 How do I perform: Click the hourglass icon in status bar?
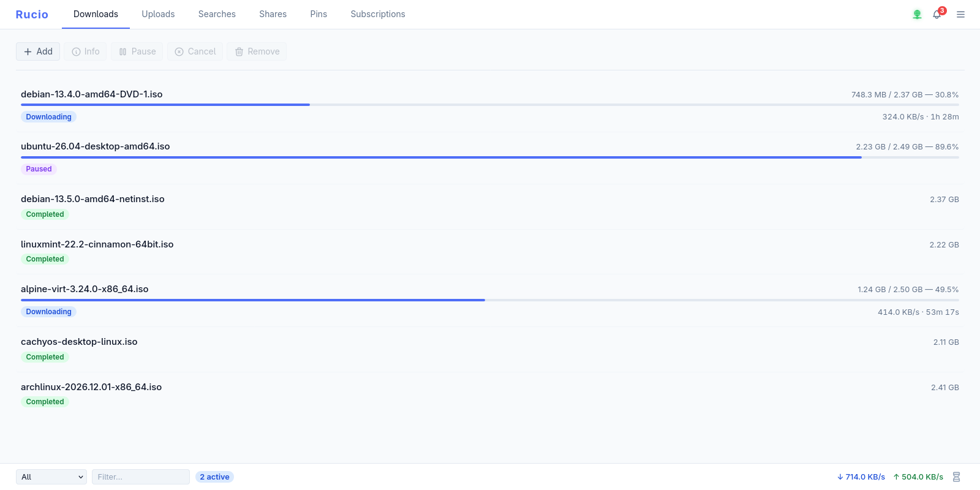[x=956, y=477]
